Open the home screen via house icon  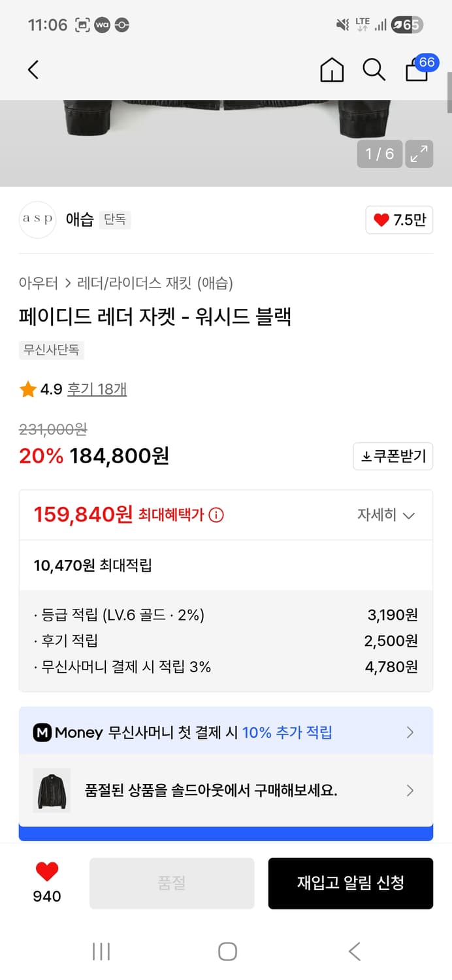pyautogui.click(x=332, y=70)
